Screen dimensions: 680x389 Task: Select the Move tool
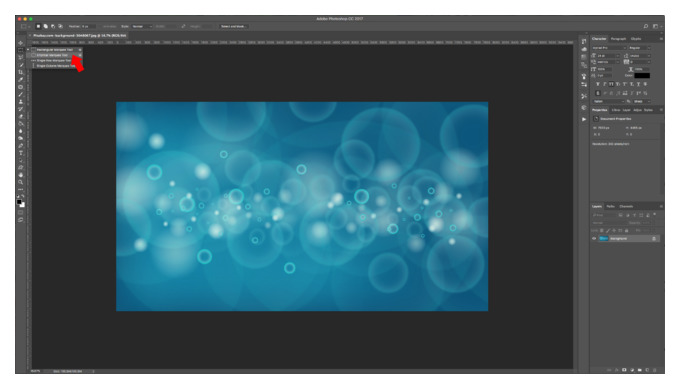(21, 43)
